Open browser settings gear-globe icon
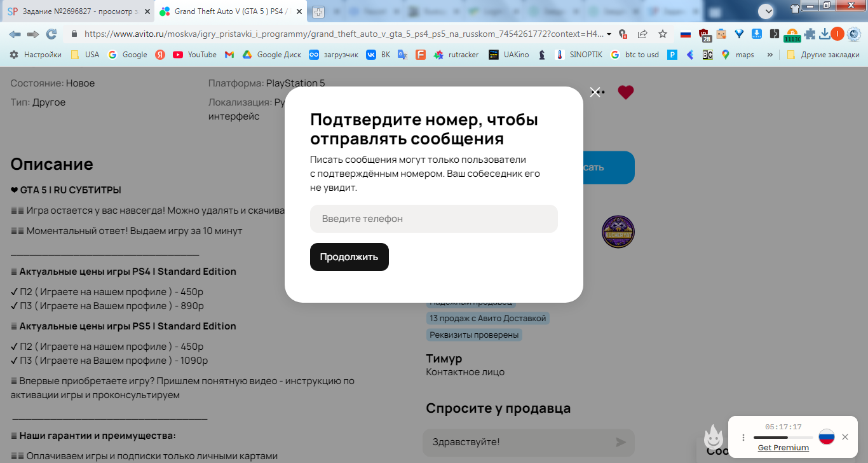The image size is (868, 463). pos(854,34)
